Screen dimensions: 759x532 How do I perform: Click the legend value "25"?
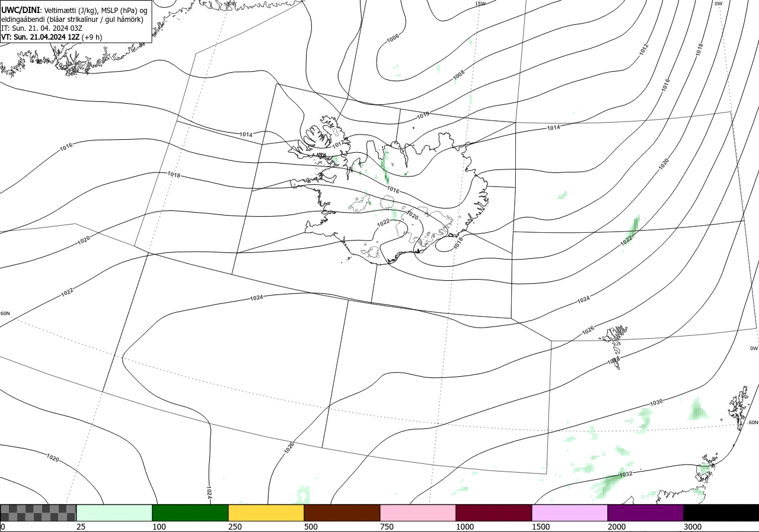pos(81,527)
